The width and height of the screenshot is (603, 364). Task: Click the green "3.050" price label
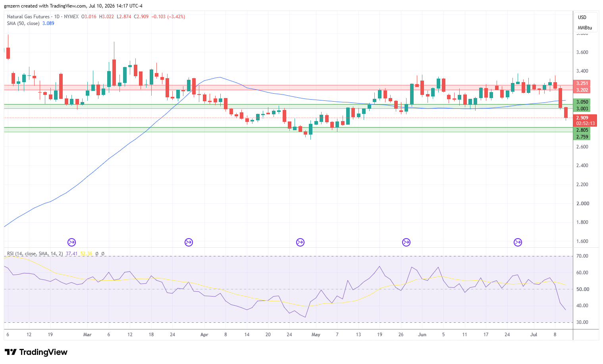pos(582,102)
